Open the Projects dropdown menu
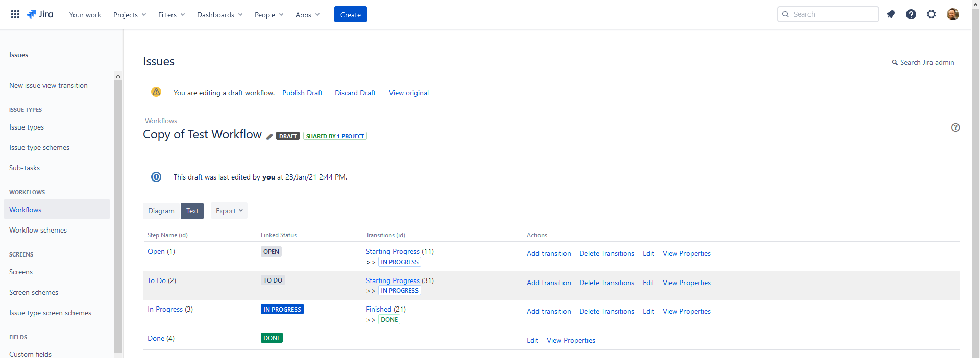 tap(130, 15)
